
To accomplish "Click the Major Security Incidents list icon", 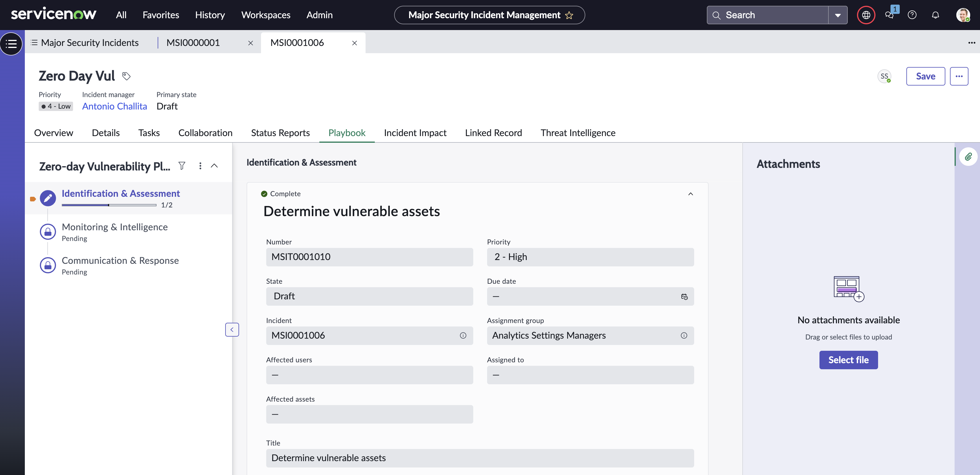I will tap(34, 43).
